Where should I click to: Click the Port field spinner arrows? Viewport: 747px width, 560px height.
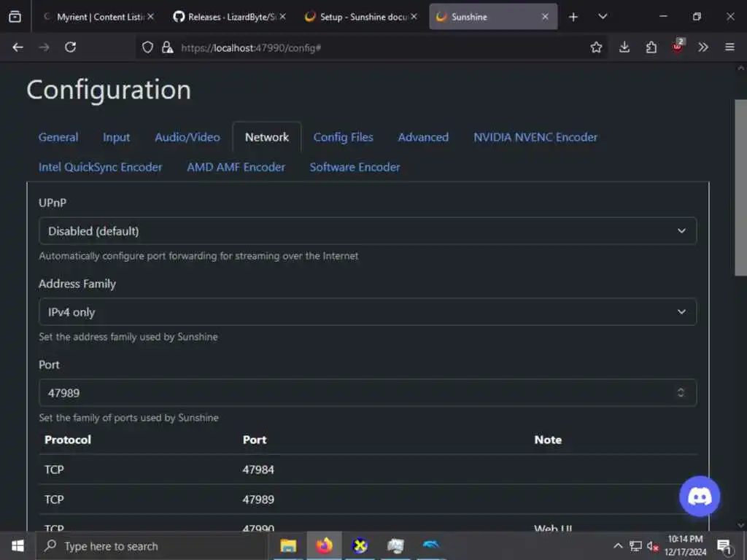pos(681,392)
